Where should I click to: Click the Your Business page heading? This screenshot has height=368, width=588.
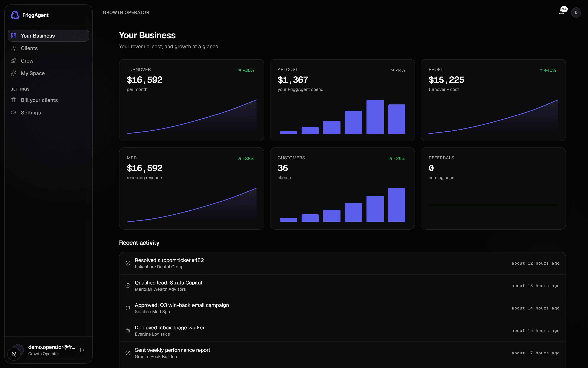(147, 35)
